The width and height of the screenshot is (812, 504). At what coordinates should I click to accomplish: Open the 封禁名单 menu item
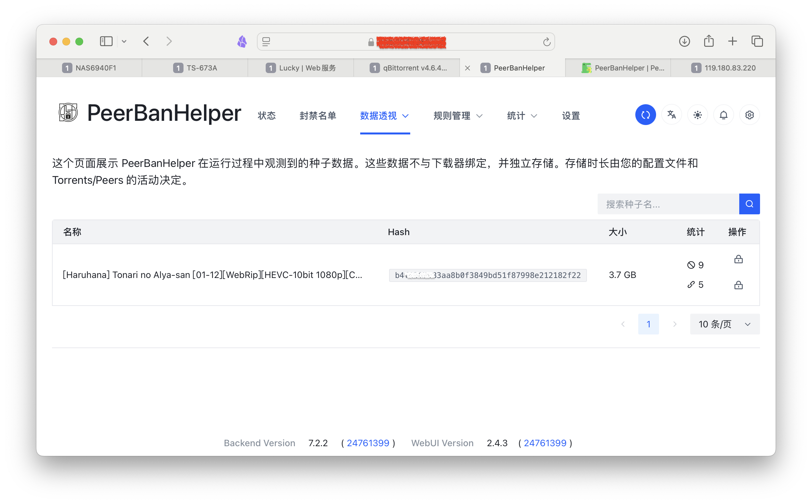click(318, 116)
